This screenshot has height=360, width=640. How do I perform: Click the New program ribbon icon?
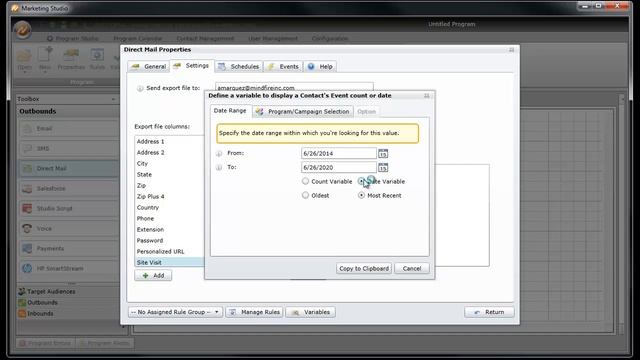pyautogui.click(x=45, y=60)
